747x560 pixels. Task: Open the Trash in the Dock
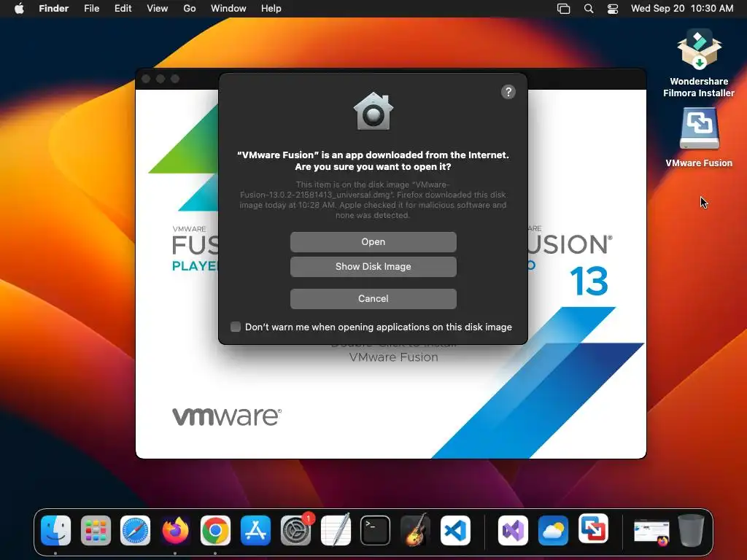(692, 530)
